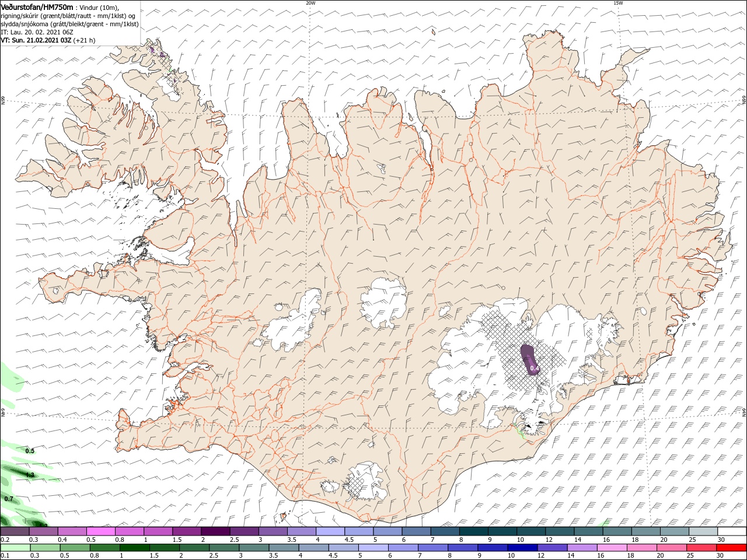Click the pale lavender upper swatch between 4 and 4.5
Image resolution: width=747 pixels, height=560 pixels.
330,531
